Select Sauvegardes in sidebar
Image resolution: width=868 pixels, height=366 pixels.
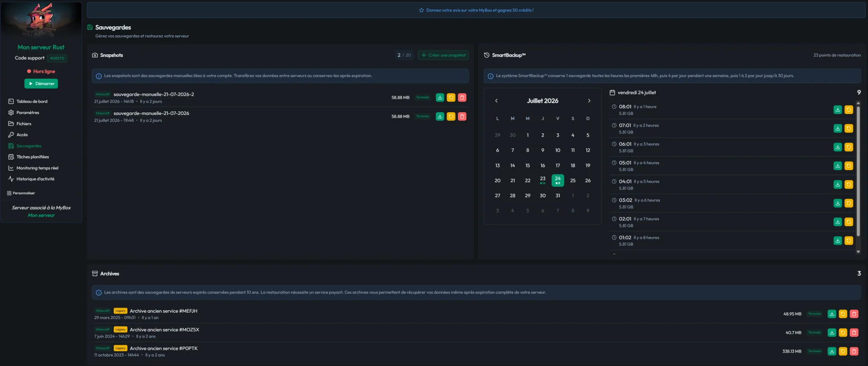[x=41, y=146]
